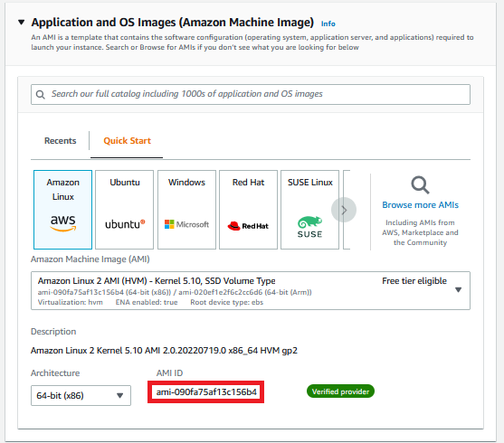
Task: Open the Browse more AMIs link
Action: (x=420, y=205)
